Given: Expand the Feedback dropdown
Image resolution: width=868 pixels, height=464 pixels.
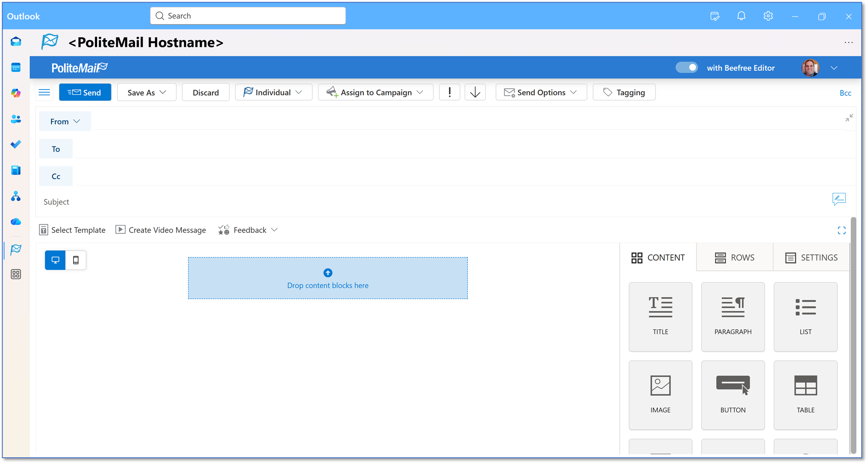Looking at the screenshot, I should tap(248, 230).
